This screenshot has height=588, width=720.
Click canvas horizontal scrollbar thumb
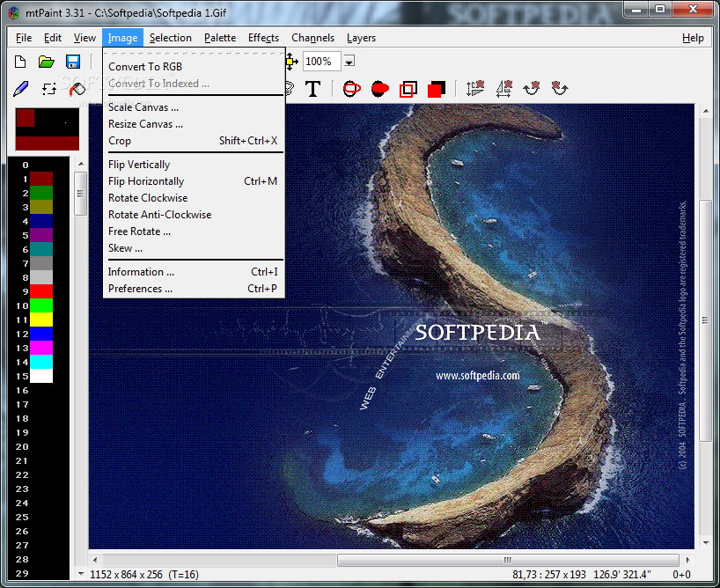coord(508,560)
